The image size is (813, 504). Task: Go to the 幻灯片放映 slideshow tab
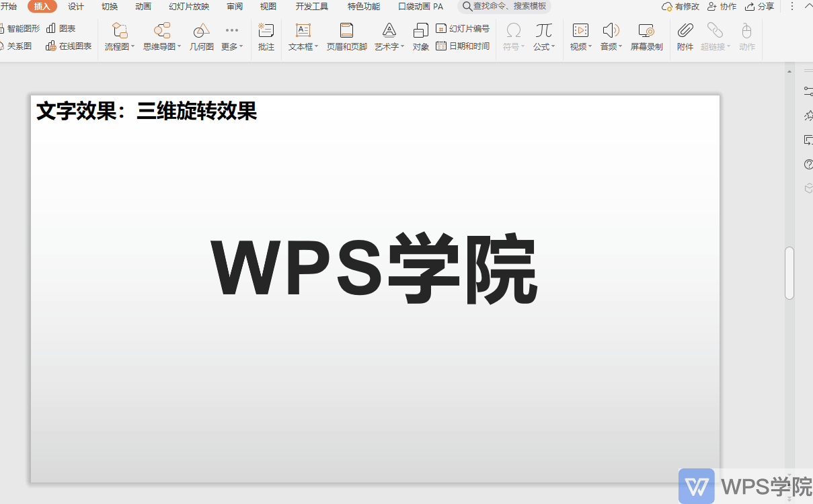tap(189, 7)
